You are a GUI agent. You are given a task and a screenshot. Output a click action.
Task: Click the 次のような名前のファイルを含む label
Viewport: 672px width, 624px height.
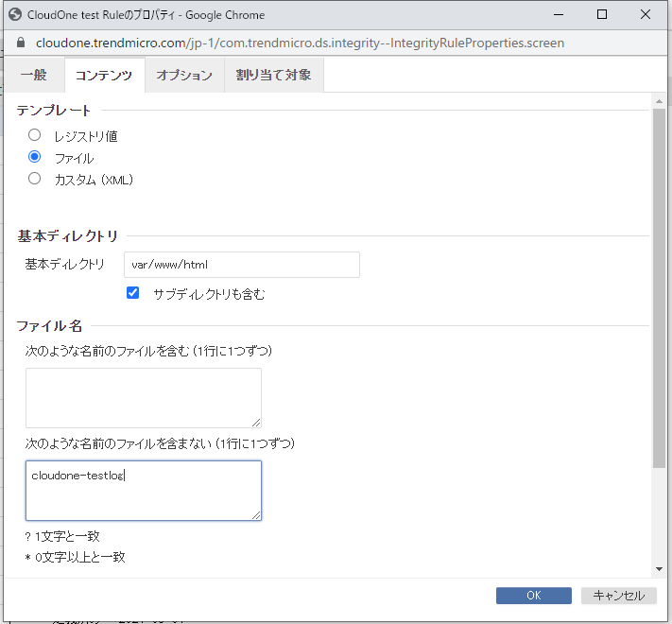tap(148, 351)
